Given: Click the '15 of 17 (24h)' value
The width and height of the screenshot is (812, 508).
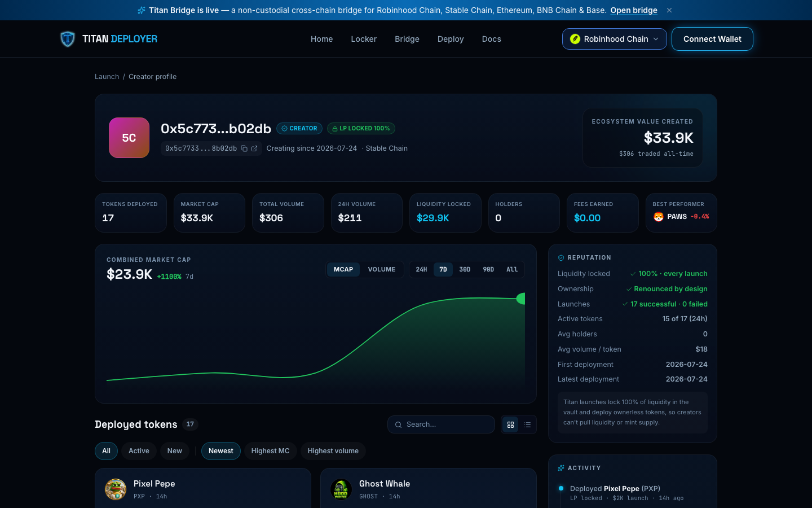Looking at the screenshot, I should point(685,319).
